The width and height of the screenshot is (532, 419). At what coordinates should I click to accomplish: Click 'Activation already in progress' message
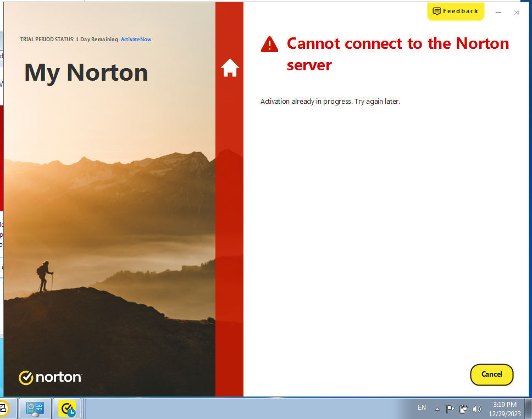[330, 102]
